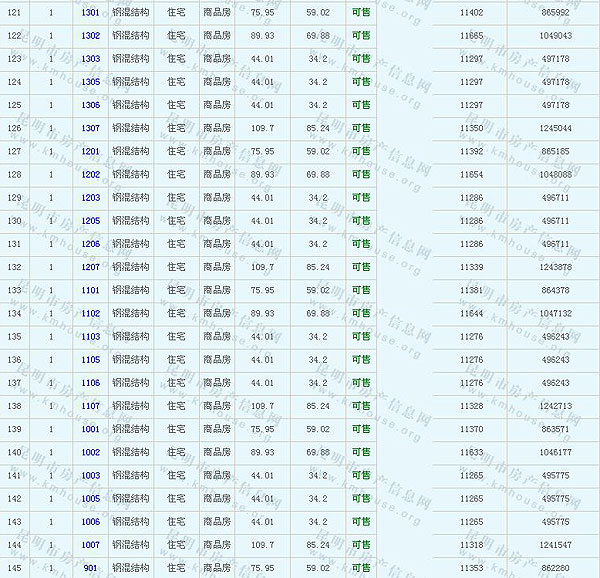Open the 1203 room link
Screen dimensions: 600x578
91,198
